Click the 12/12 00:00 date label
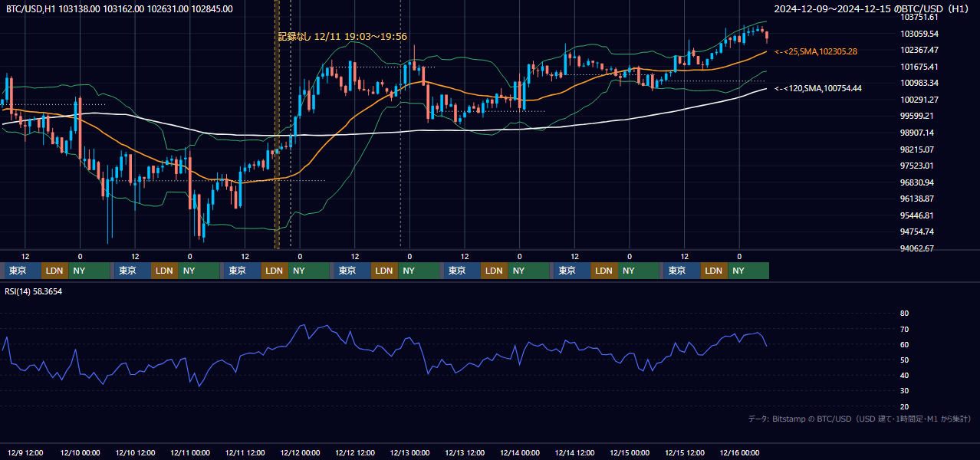This screenshot has height=460, width=980. pos(300,452)
